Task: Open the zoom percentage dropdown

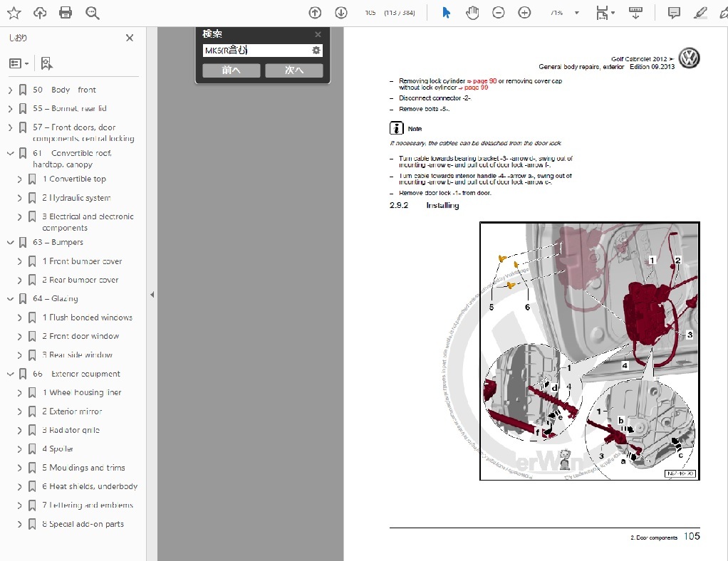Action: (x=577, y=13)
